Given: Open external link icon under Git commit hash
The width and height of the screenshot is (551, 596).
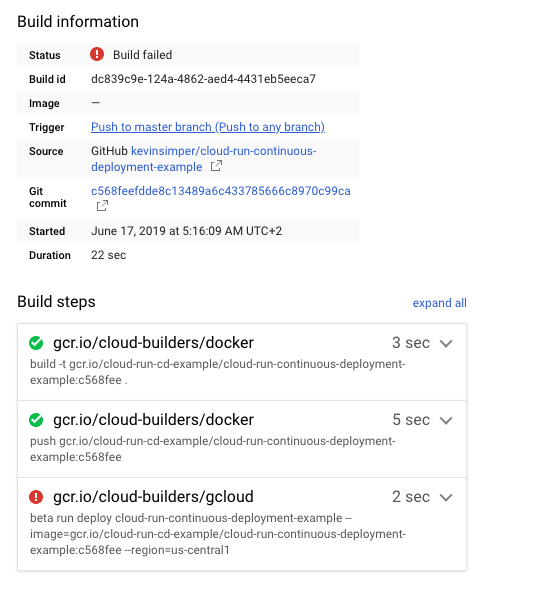Looking at the screenshot, I should coord(102,206).
